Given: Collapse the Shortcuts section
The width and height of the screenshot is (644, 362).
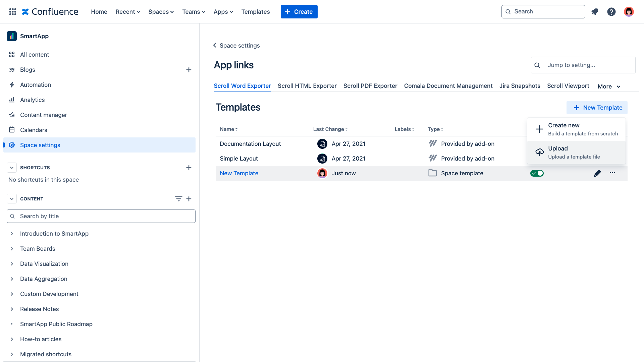Looking at the screenshot, I should (x=12, y=168).
